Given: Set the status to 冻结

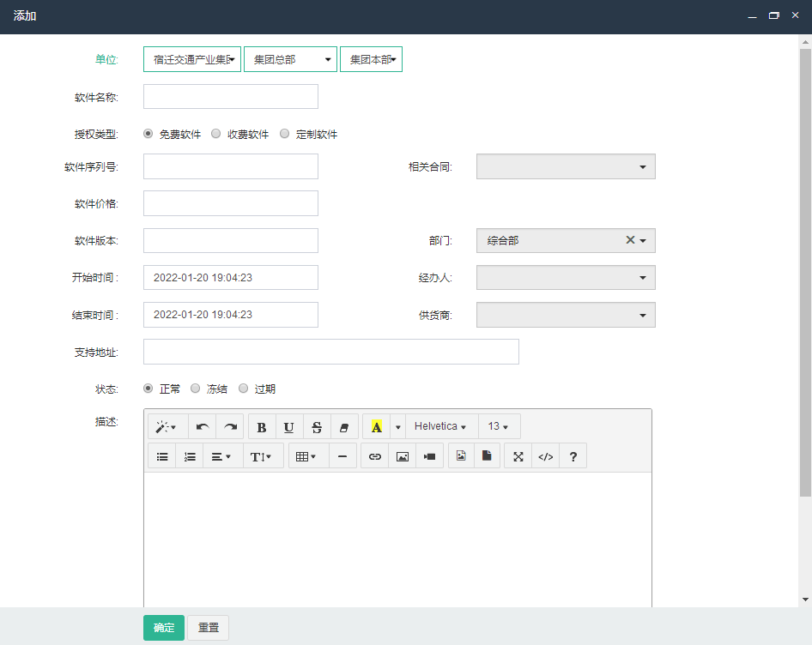Looking at the screenshot, I should [196, 389].
